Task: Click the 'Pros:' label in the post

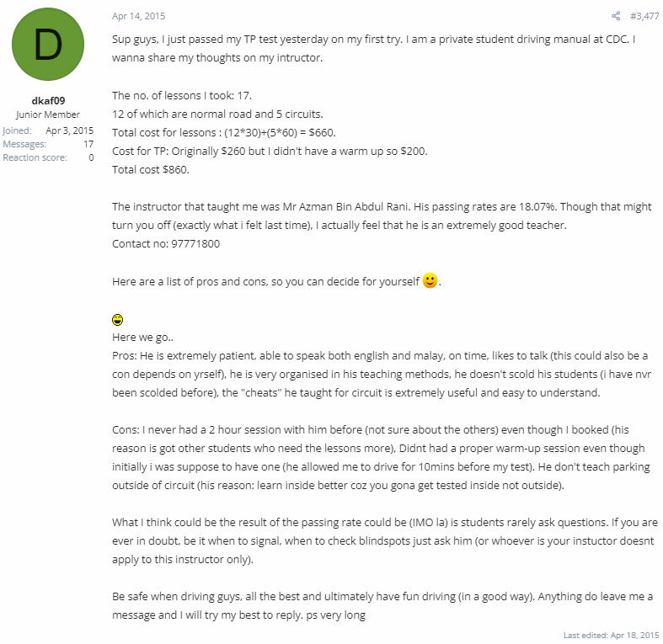Action: pos(125,356)
